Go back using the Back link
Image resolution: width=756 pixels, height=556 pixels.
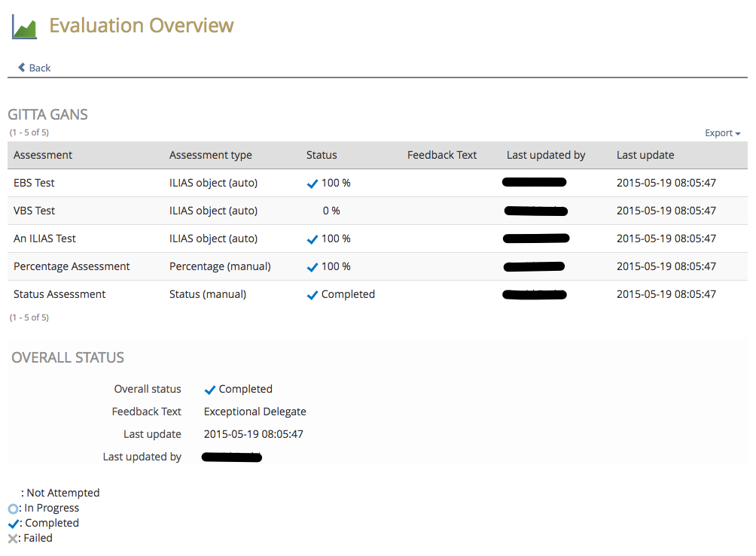click(39, 68)
